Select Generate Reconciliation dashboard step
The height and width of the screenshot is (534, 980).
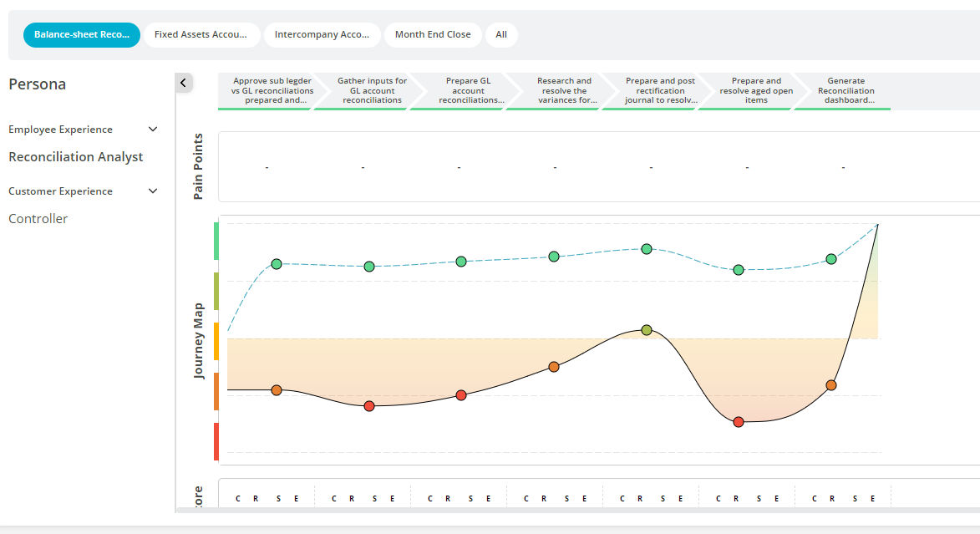[845, 91]
